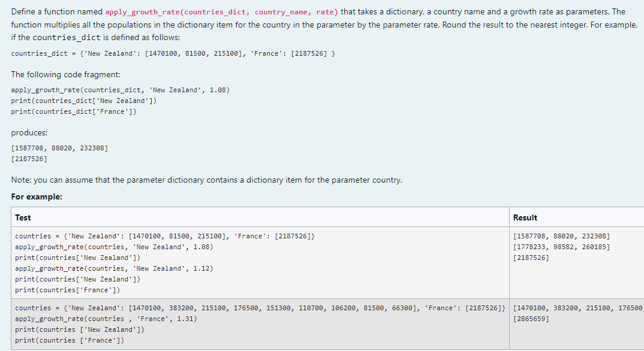
Task: Click apply_growth_rate(countries, 'New Zealand', 1.08) in table
Action: click(x=114, y=246)
